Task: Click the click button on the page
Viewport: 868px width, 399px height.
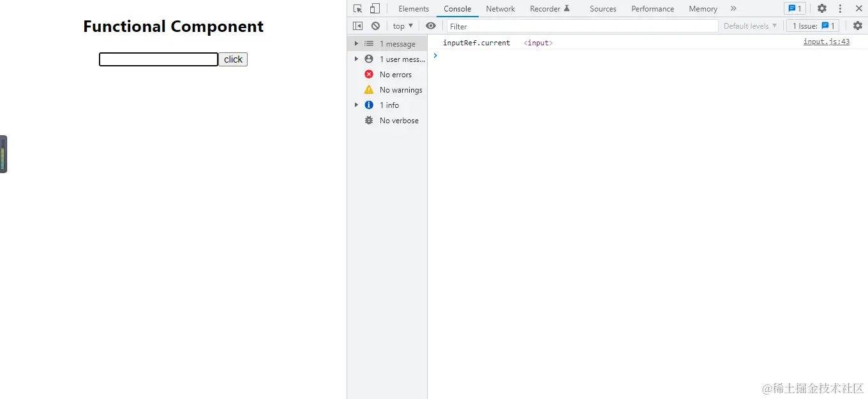Action: click(x=233, y=59)
